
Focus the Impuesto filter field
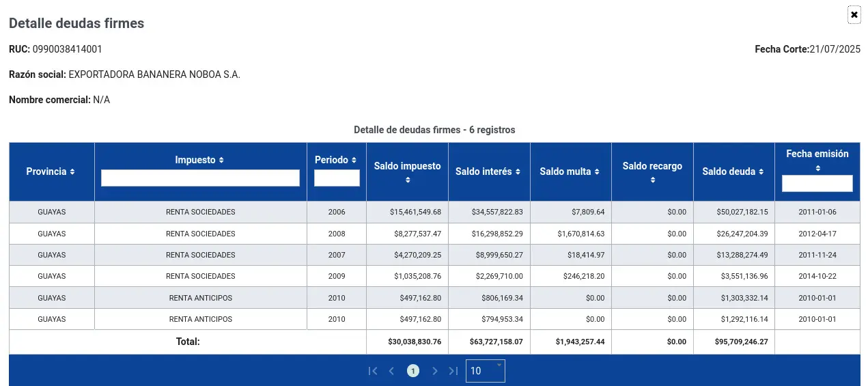(200, 178)
